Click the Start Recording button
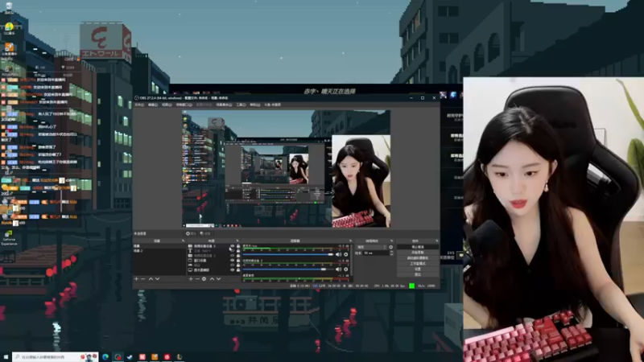 click(x=418, y=253)
